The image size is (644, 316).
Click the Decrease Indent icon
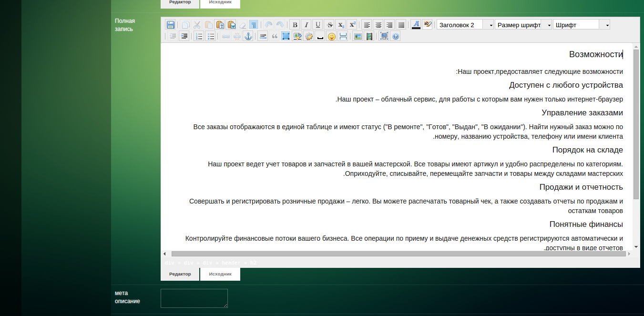pos(173,36)
